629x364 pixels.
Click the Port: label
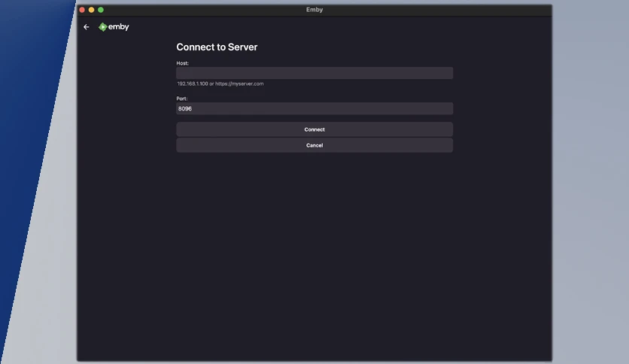[182, 99]
